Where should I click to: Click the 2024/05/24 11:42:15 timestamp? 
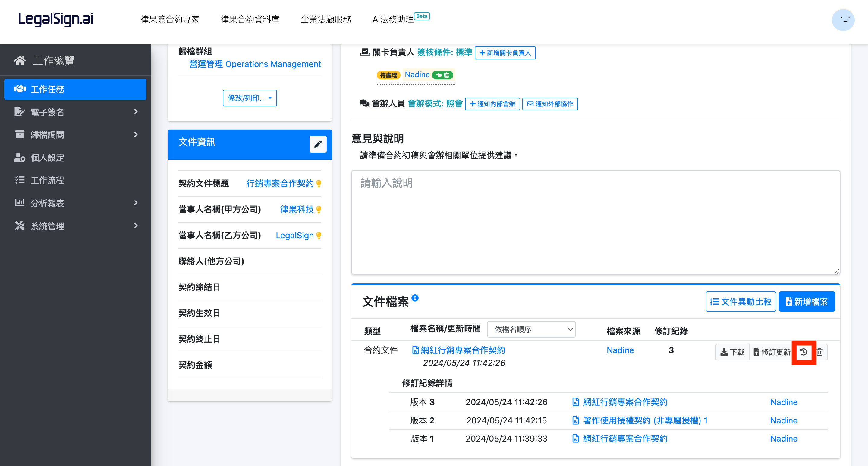click(x=506, y=420)
